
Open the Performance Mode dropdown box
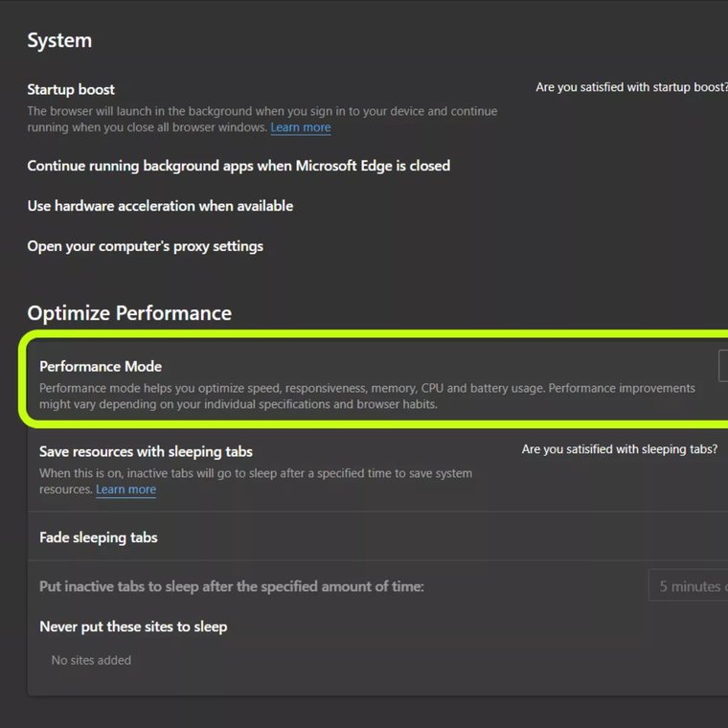pyautogui.click(x=723, y=366)
